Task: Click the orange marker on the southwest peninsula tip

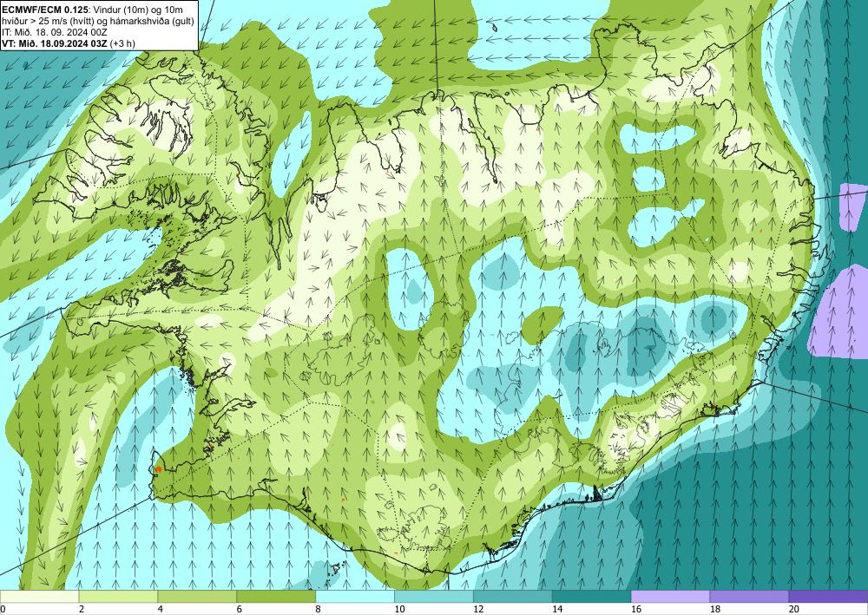Action: pos(158,469)
